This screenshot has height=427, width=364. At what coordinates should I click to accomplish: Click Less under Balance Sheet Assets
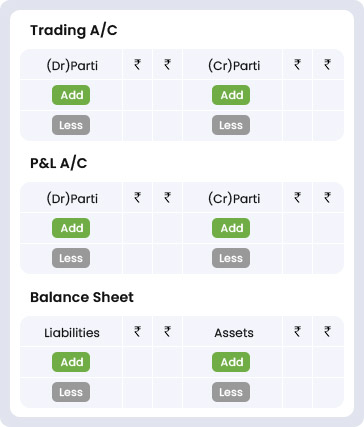click(231, 392)
